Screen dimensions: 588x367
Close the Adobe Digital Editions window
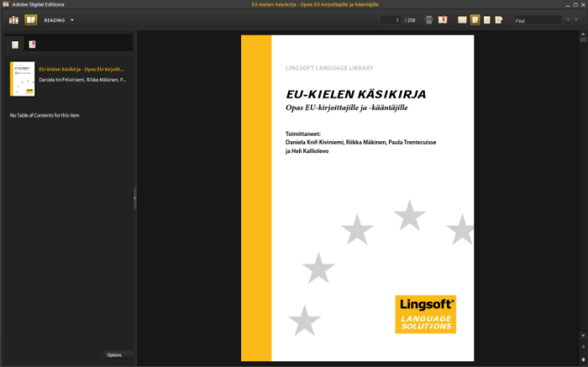pyautogui.click(x=583, y=4)
